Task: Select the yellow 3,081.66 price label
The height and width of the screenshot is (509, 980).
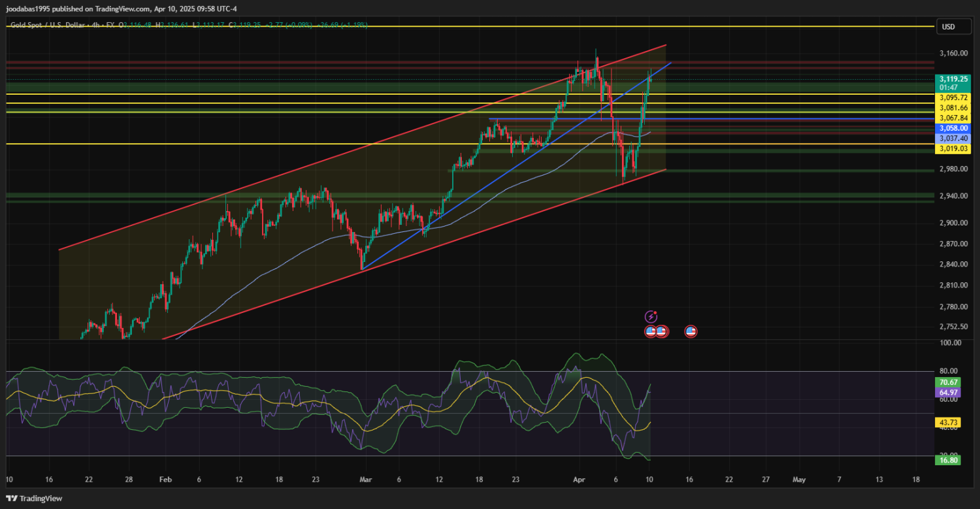Action: pyautogui.click(x=953, y=108)
